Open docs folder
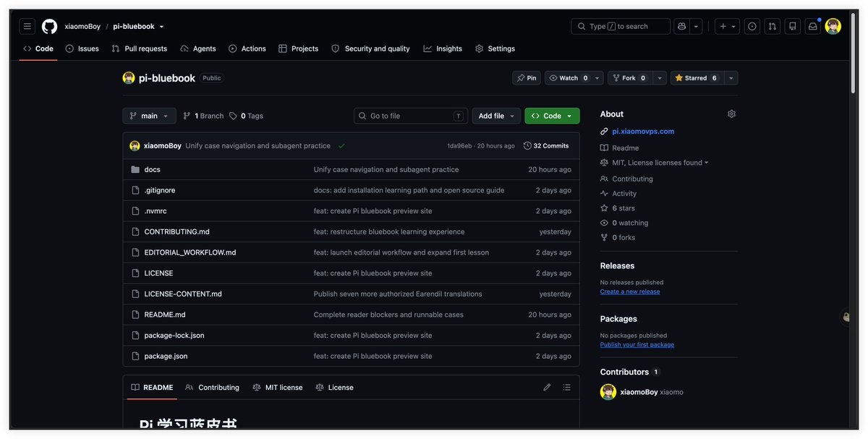This screenshot has width=868, height=439. [153, 169]
